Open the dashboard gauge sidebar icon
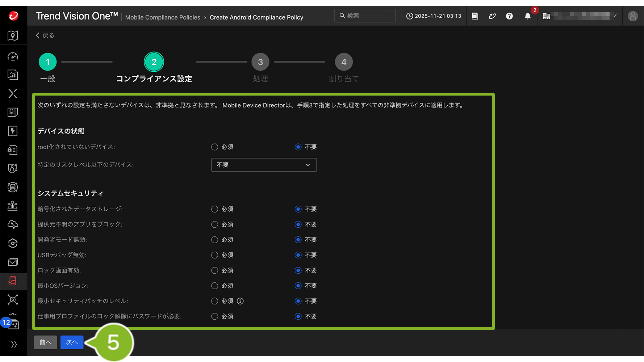644x362 pixels. pyautogui.click(x=13, y=56)
